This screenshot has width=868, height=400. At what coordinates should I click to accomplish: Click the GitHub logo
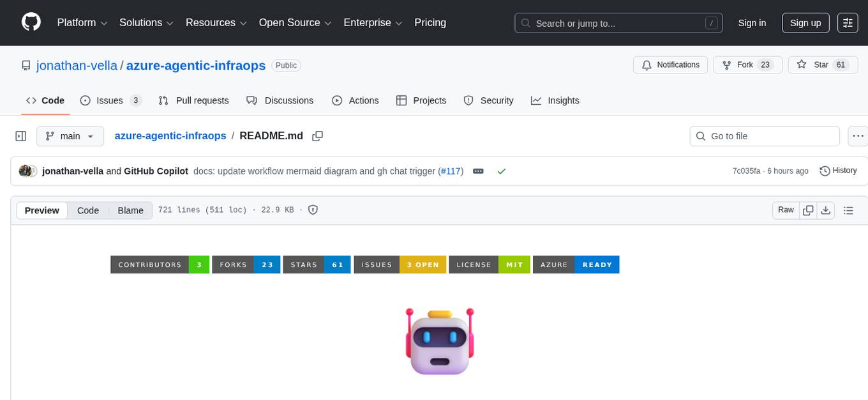(31, 22)
